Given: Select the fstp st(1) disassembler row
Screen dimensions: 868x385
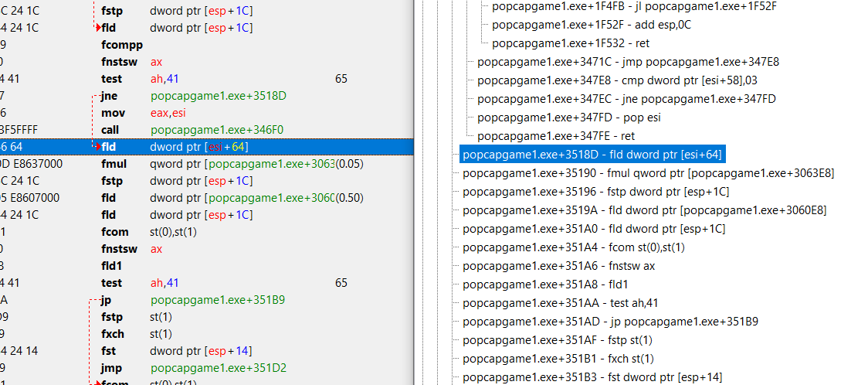Looking at the screenshot, I should click(206, 317).
